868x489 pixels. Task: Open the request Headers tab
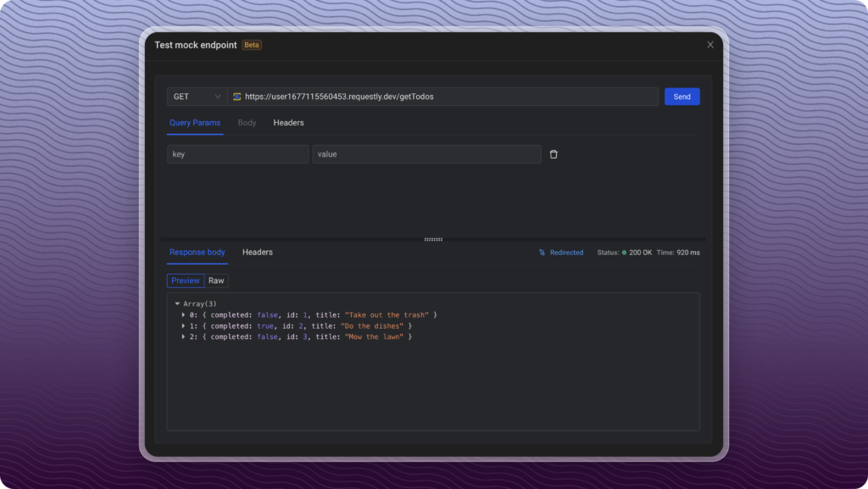(288, 123)
